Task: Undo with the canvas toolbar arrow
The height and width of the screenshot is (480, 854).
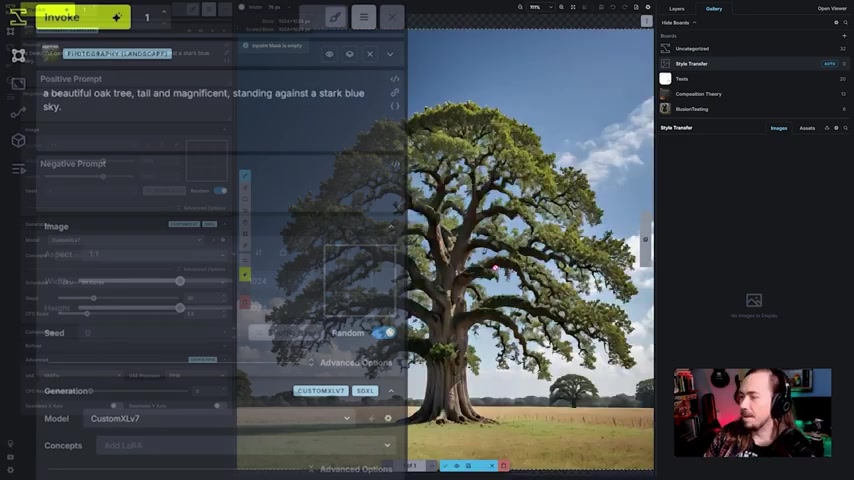Action: 613,7
